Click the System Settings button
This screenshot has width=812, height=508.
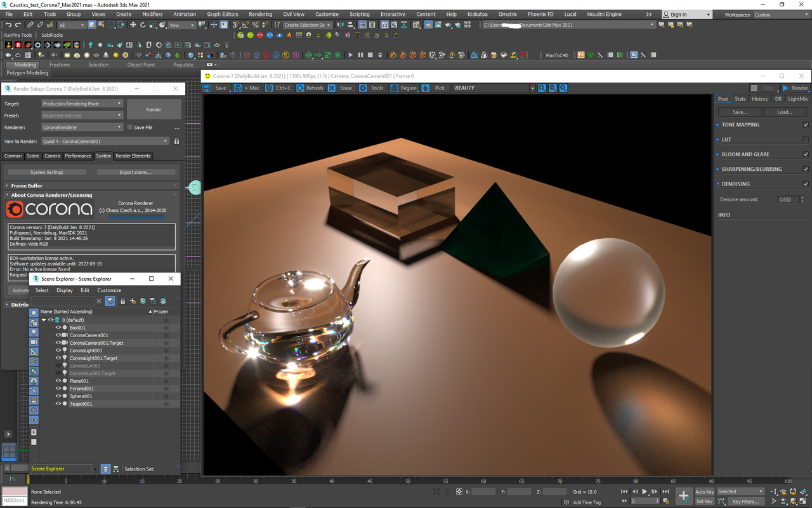click(47, 172)
